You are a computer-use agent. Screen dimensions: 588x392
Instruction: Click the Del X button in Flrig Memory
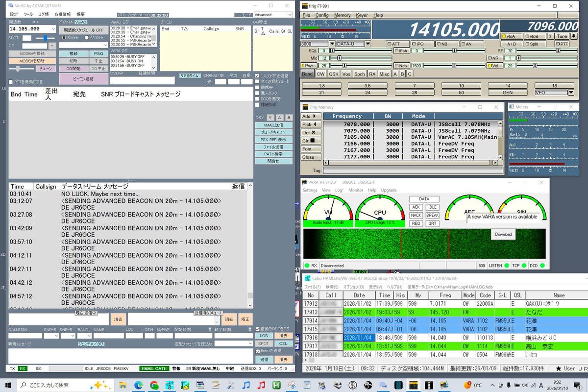coord(311,132)
